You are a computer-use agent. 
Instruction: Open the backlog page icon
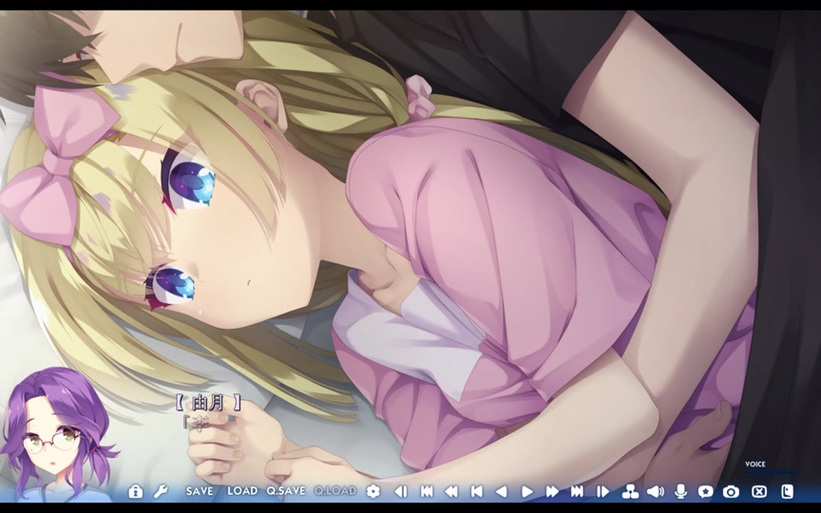point(787,492)
